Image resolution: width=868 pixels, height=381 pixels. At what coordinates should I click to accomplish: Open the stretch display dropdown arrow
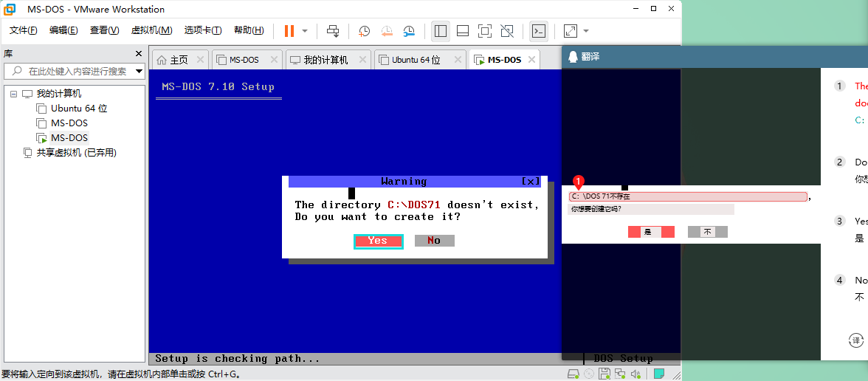pyautogui.click(x=586, y=31)
